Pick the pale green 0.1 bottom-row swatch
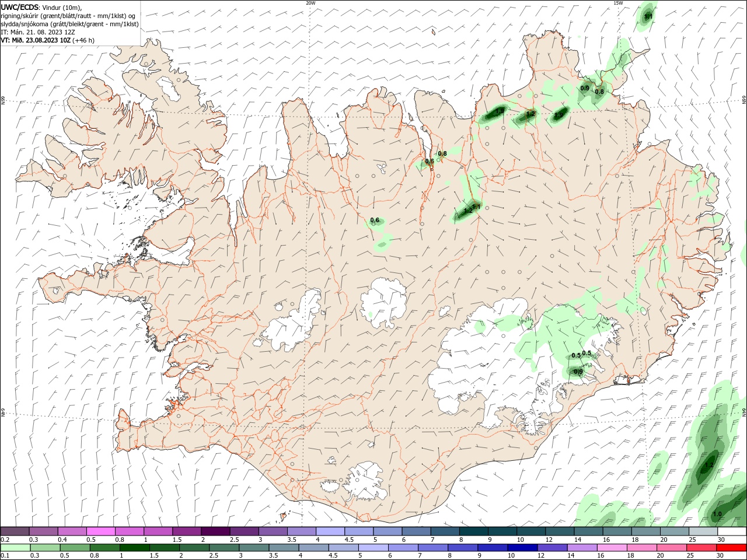 click(15, 548)
